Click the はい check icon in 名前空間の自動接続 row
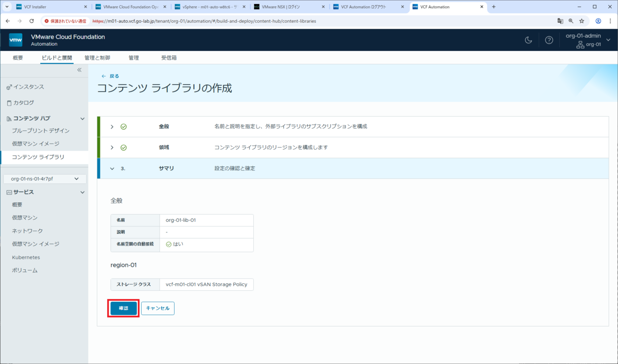This screenshot has width=618, height=364. point(169,244)
